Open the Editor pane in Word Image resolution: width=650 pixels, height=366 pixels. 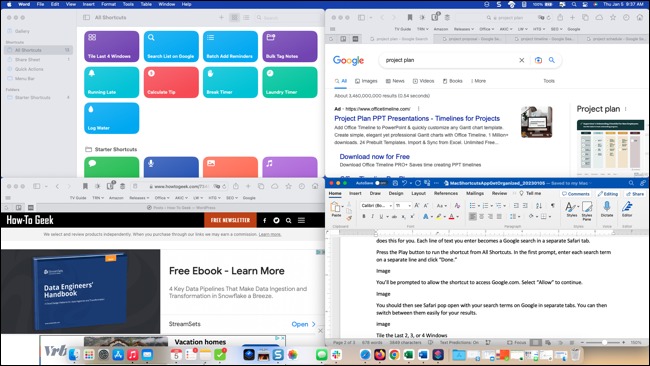tap(627, 209)
